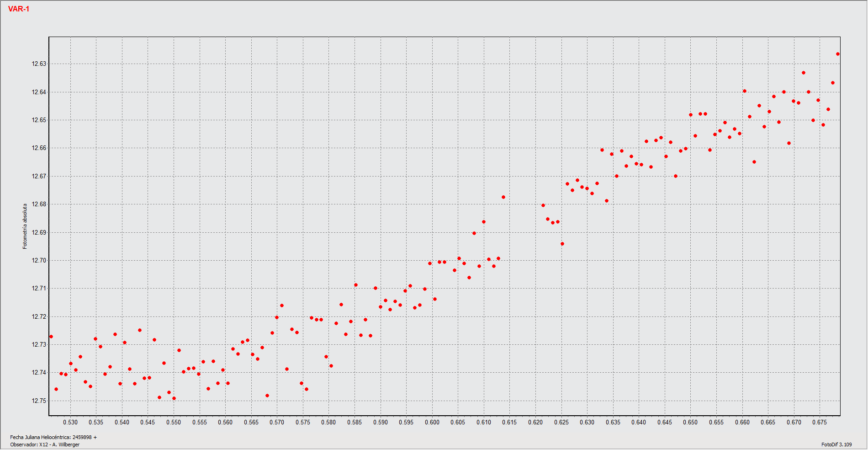
Task: Click the brightest data point at top right
Action: [838, 54]
